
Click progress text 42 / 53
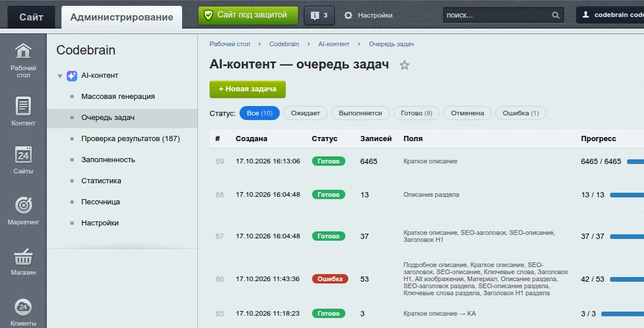592,279
